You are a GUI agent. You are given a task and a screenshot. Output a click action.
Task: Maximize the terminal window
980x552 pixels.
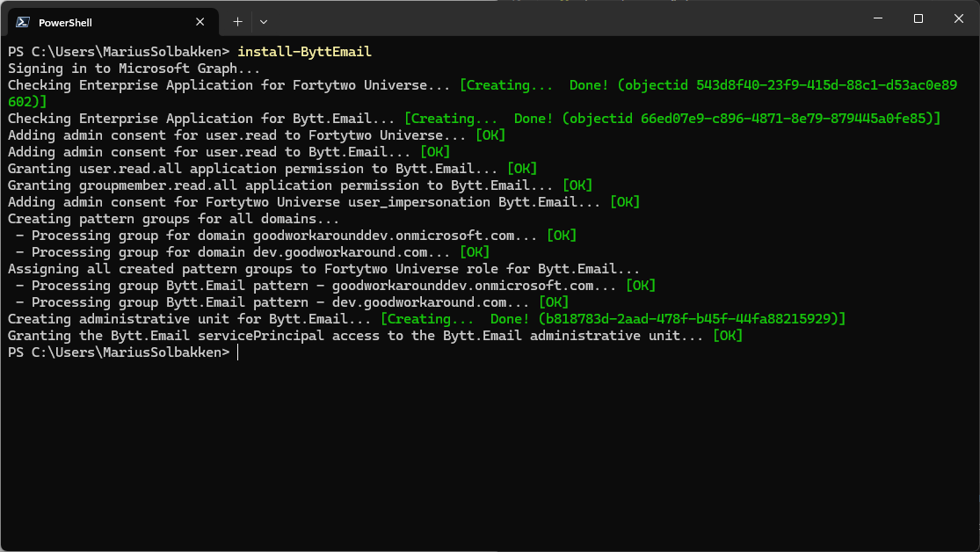918,18
